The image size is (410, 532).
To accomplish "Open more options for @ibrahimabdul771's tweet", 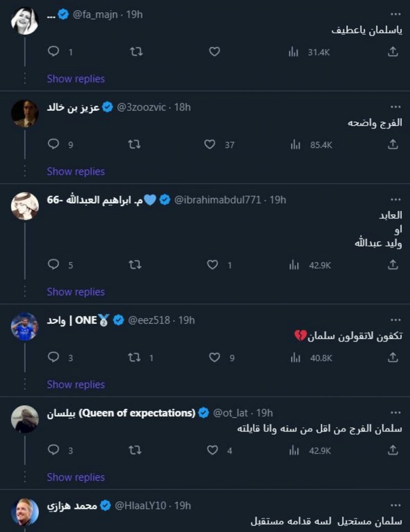I will pos(395,199).
